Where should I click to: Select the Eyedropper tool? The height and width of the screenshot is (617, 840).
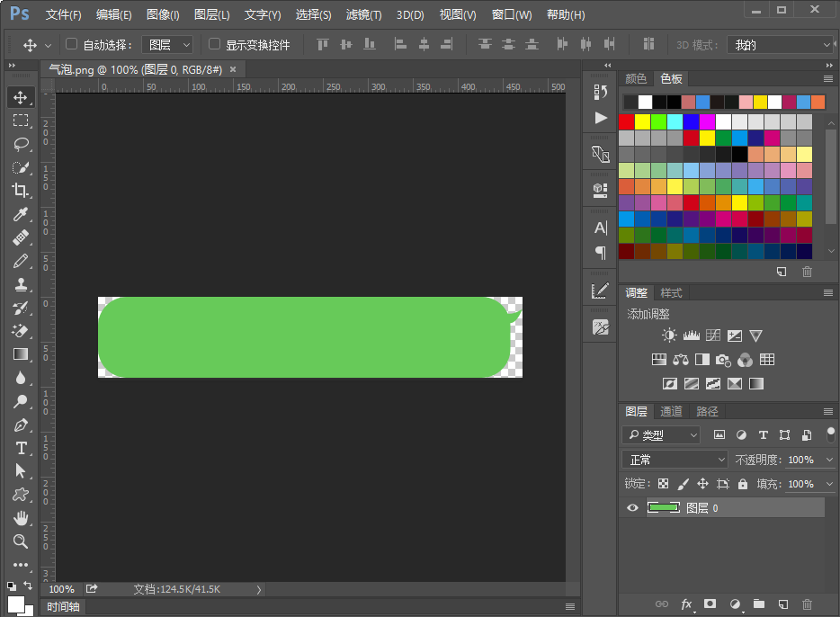[21, 214]
